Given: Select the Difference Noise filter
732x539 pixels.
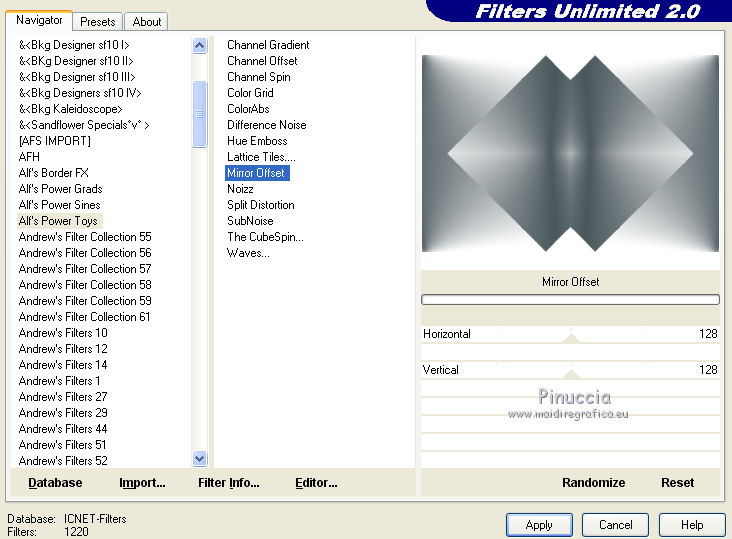Looking at the screenshot, I should (267, 125).
